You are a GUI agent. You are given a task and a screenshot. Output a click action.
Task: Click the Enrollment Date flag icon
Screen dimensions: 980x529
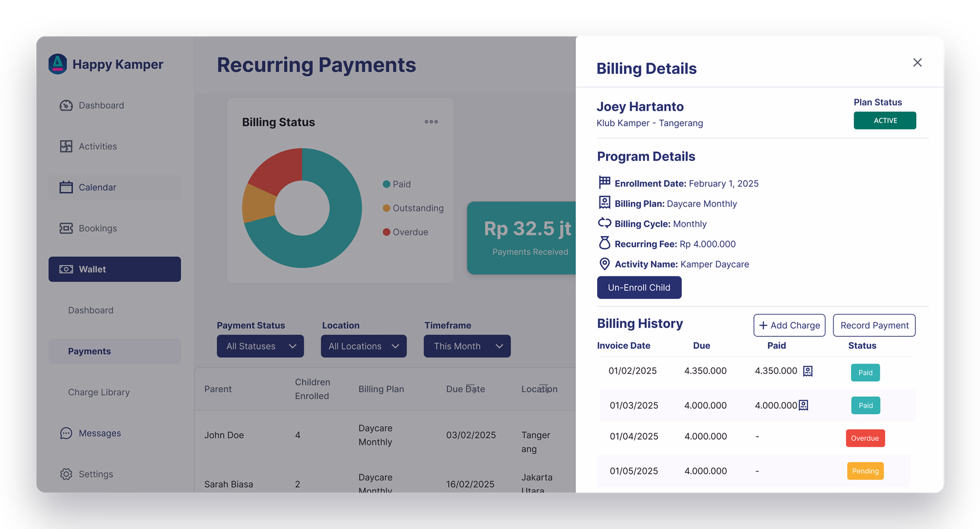pos(604,182)
